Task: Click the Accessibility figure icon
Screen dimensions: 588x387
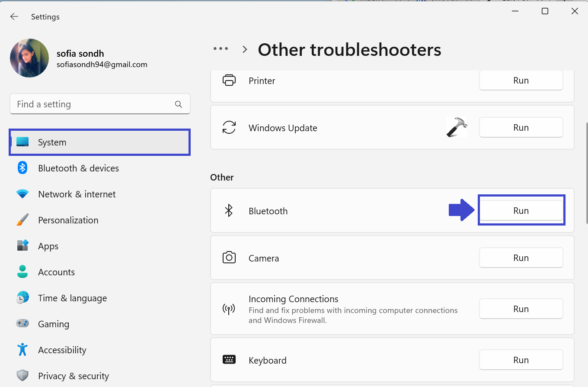Action: pos(22,350)
